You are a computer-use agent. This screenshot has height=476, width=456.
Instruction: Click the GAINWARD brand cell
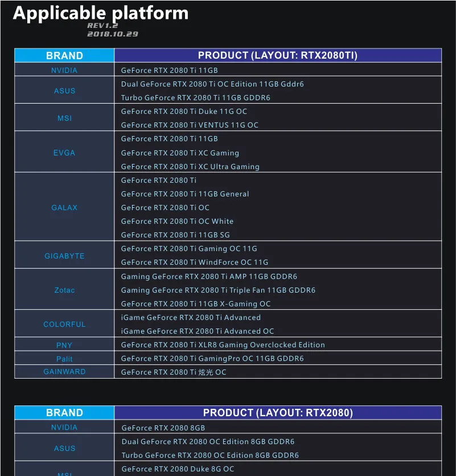pyautogui.click(x=64, y=372)
